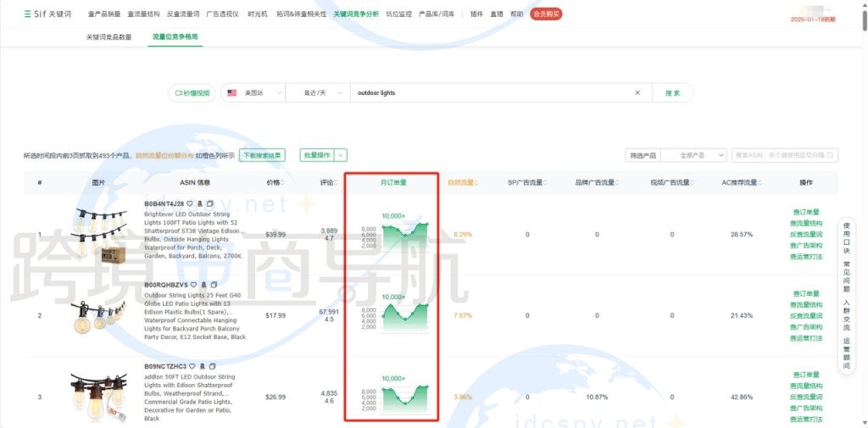Open 关键词竞争分析 in top navigation

pos(356,14)
